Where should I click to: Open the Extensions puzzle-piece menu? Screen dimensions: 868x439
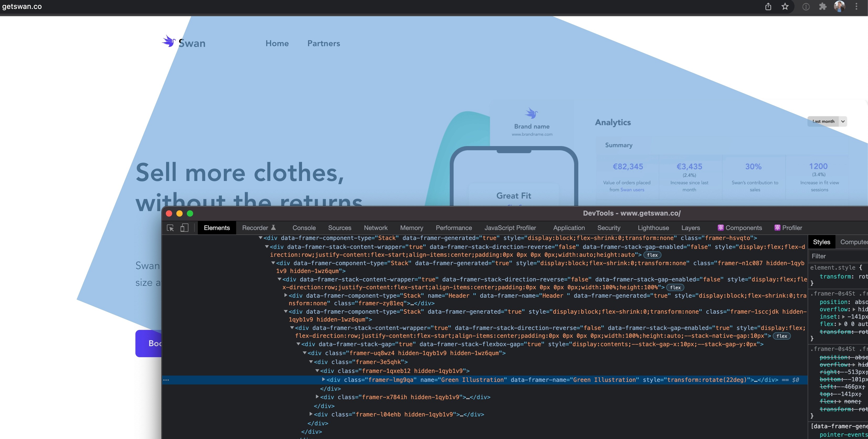[x=823, y=6]
